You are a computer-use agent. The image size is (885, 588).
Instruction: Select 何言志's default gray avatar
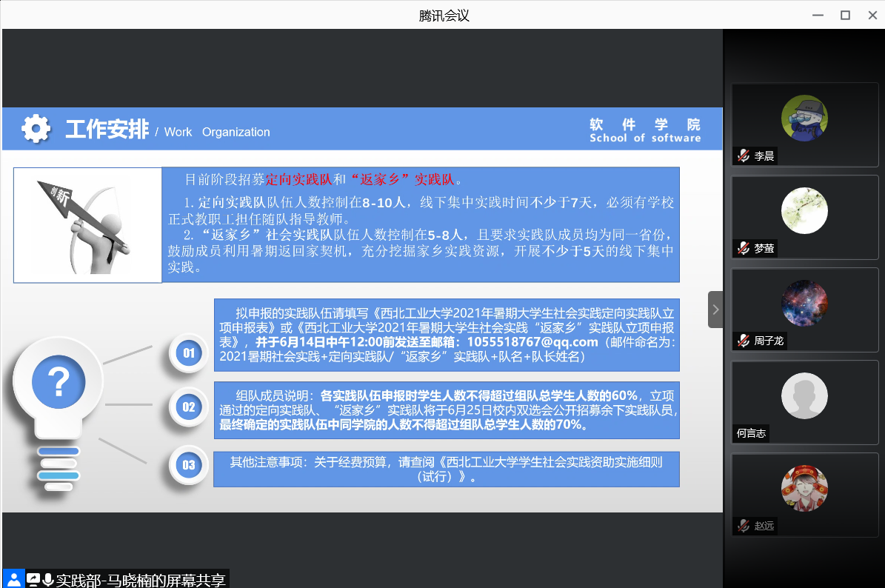pos(804,396)
